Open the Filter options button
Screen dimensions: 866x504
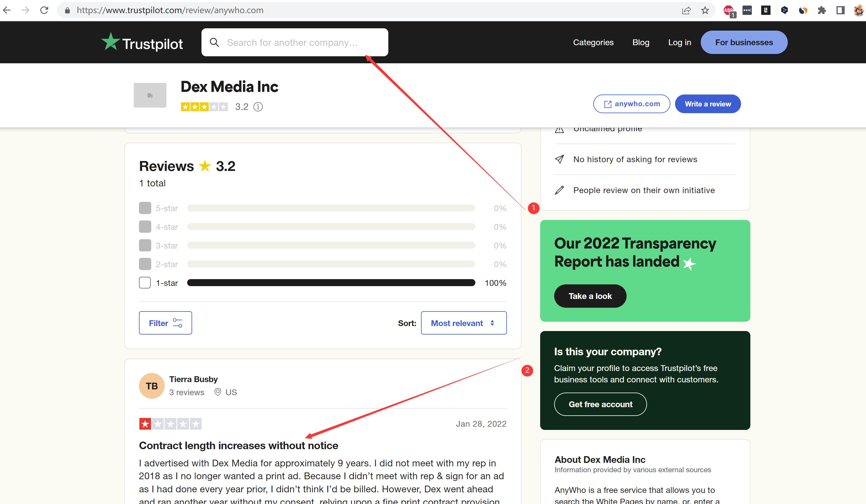(165, 323)
